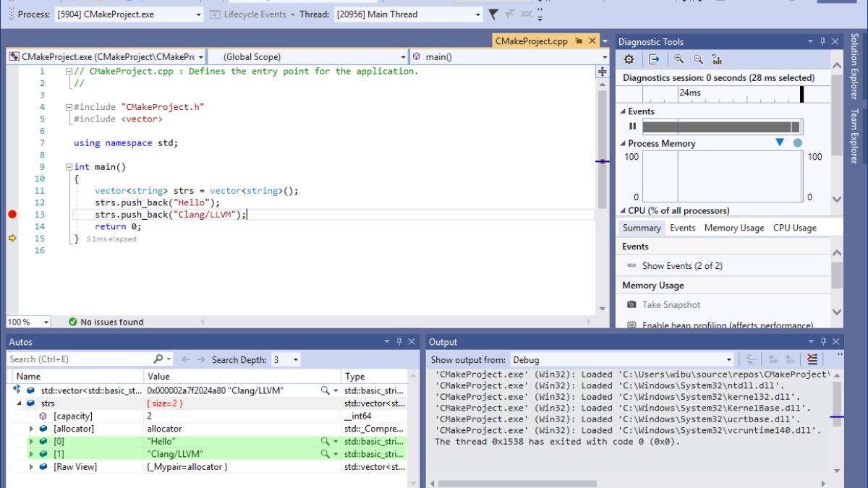Click the thread filter funnel icon
This screenshot has height=488, width=868.
[x=493, y=14]
